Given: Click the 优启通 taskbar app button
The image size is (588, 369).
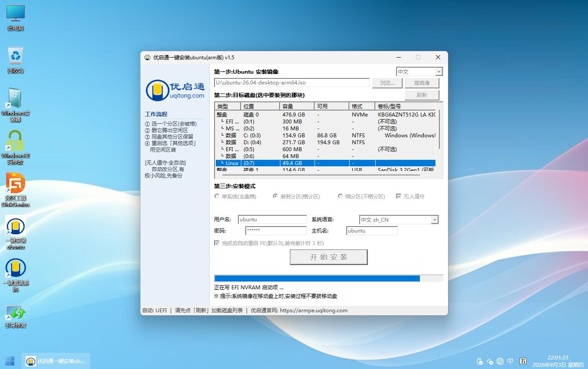Looking at the screenshot, I should 56,361.
